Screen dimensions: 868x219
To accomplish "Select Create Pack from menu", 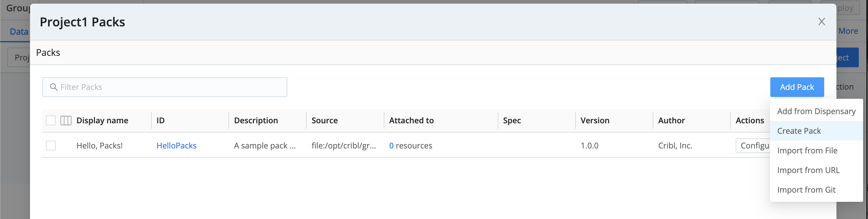I will tap(798, 131).
